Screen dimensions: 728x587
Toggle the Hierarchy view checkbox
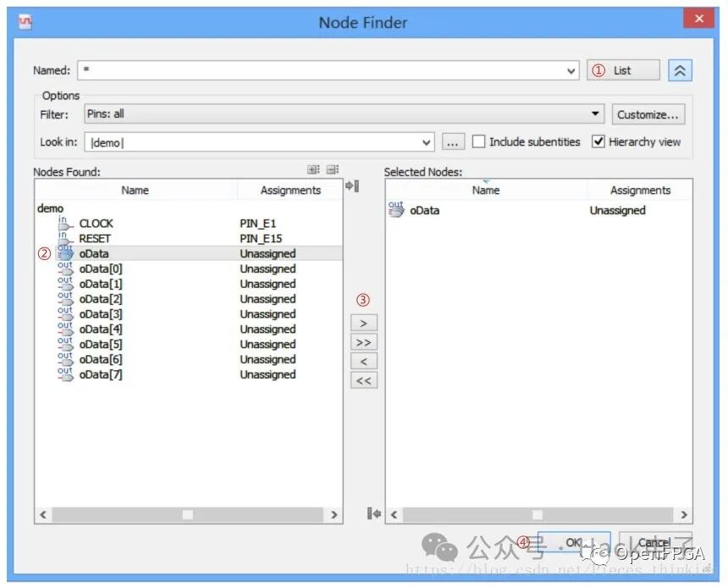pyautogui.click(x=598, y=141)
